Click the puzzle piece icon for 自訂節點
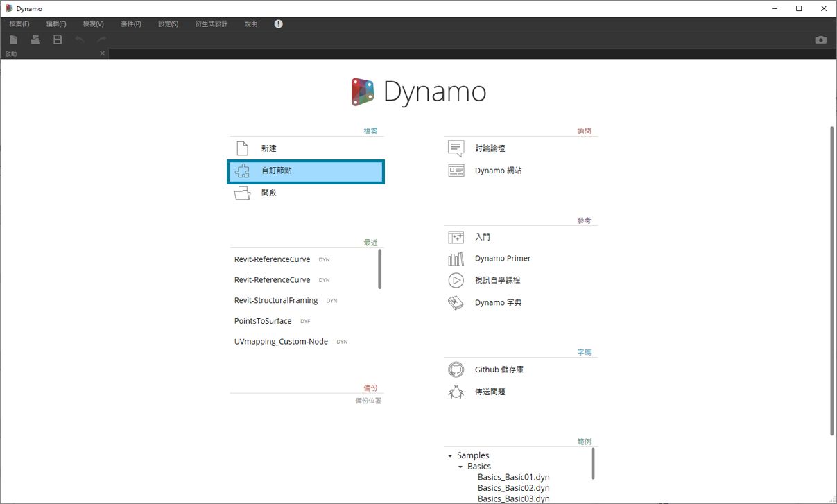 (242, 171)
